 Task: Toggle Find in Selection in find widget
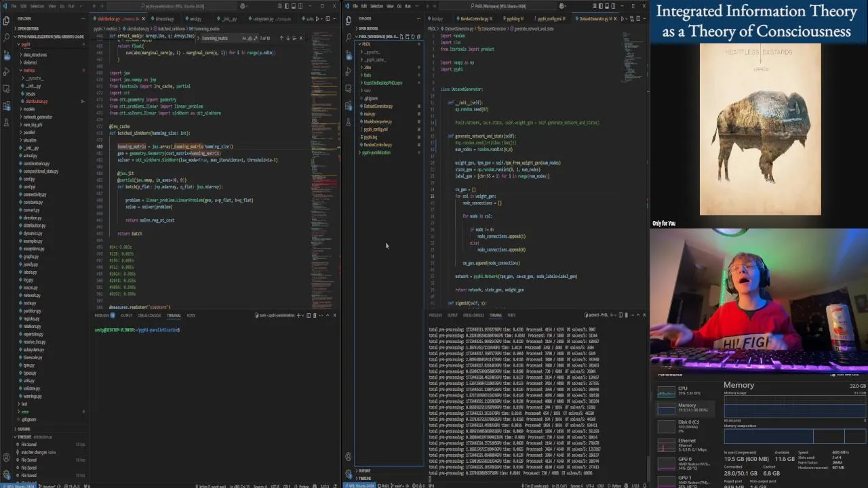coord(294,38)
